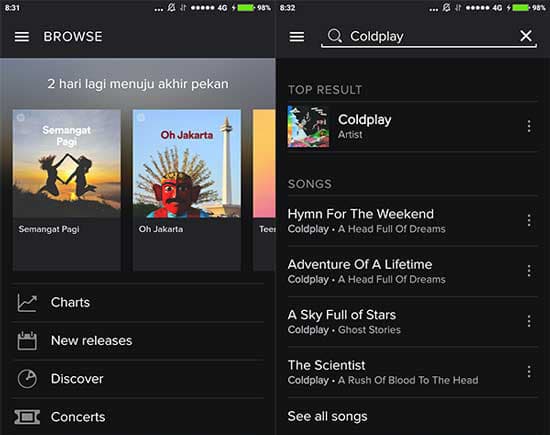Select the New releases calendar icon
Screen dimensions: 550x435
point(27,341)
